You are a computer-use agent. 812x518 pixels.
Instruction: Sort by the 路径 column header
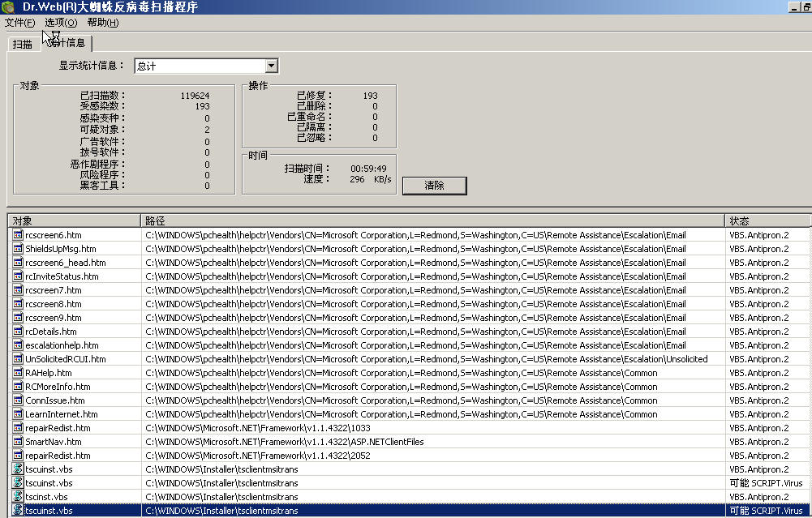(432, 221)
